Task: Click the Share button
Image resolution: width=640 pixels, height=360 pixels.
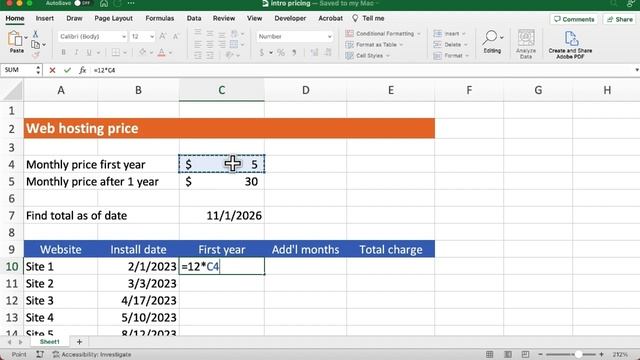Action: click(620, 19)
